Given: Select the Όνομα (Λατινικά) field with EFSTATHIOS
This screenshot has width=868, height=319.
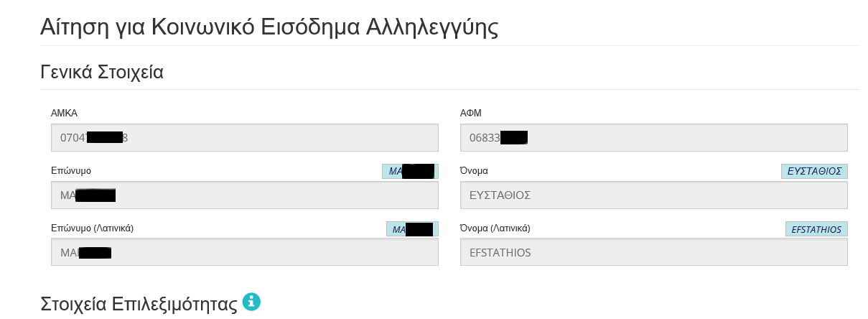Looking at the screenshot, I should pos(653,252).
